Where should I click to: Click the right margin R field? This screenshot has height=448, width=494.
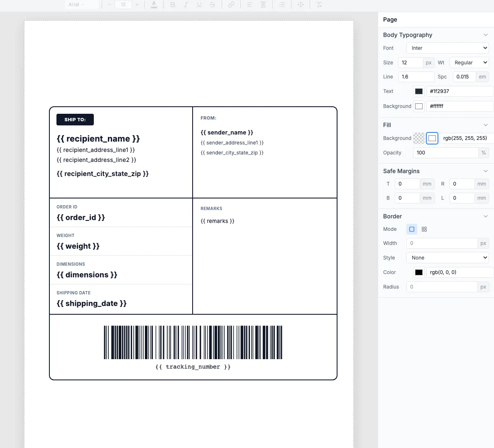click(x=462, y=184)
